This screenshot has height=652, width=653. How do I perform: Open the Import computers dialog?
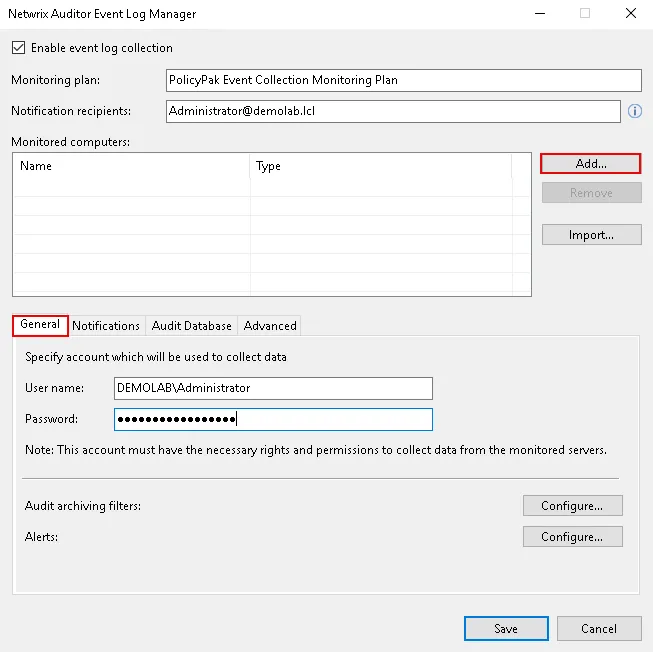[x=591, y=235]
